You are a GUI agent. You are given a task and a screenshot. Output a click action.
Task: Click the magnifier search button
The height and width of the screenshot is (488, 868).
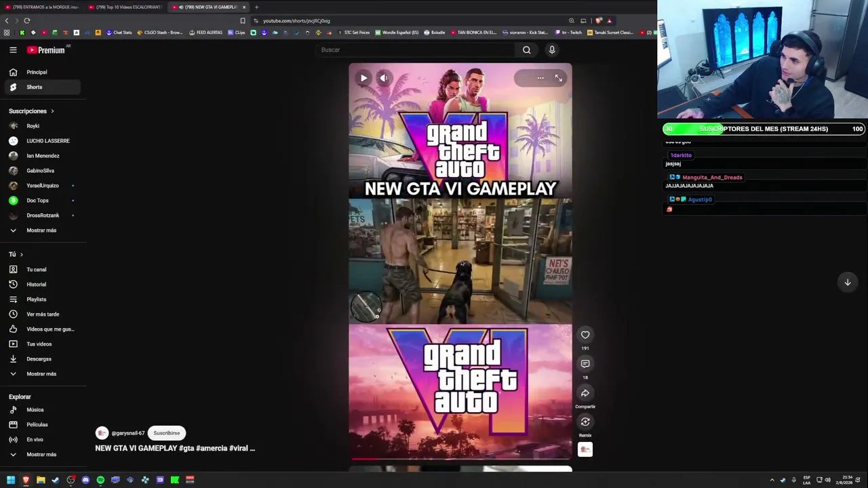[x=527, y=49]
